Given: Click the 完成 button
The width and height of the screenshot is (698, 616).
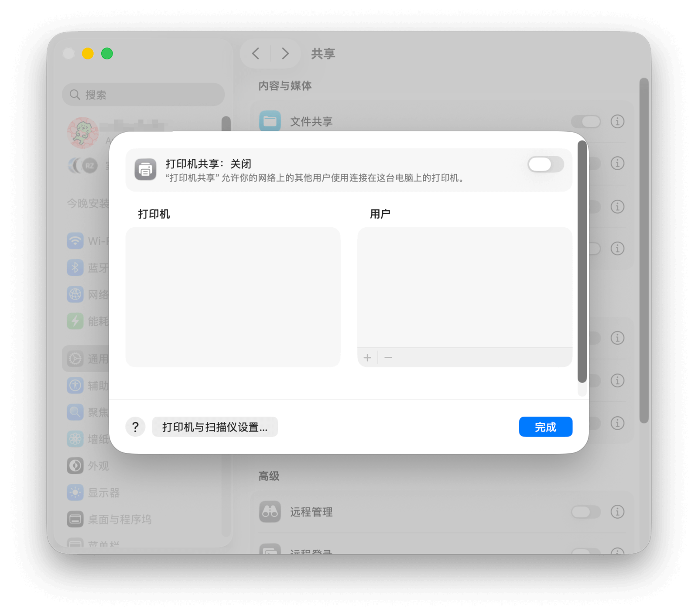Looking at the screenshot, I should (x=545, y=427).
